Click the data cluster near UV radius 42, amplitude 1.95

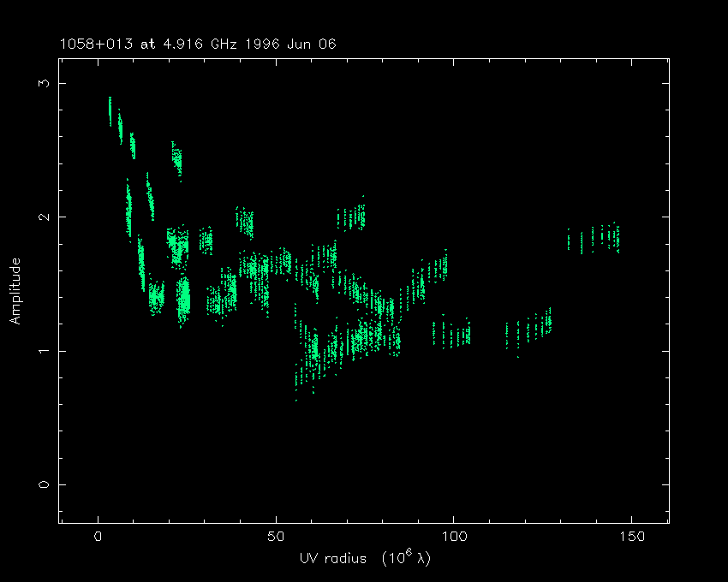246,223
